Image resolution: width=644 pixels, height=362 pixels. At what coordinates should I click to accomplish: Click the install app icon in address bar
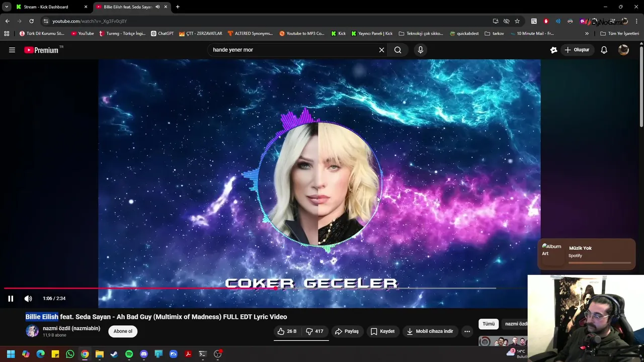pyautogui.click(x=496, y=21)
